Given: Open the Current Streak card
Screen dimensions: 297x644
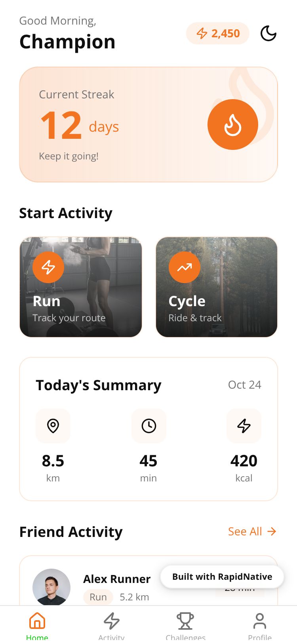Looking at the screenshot, I should (x=148, y=125).
